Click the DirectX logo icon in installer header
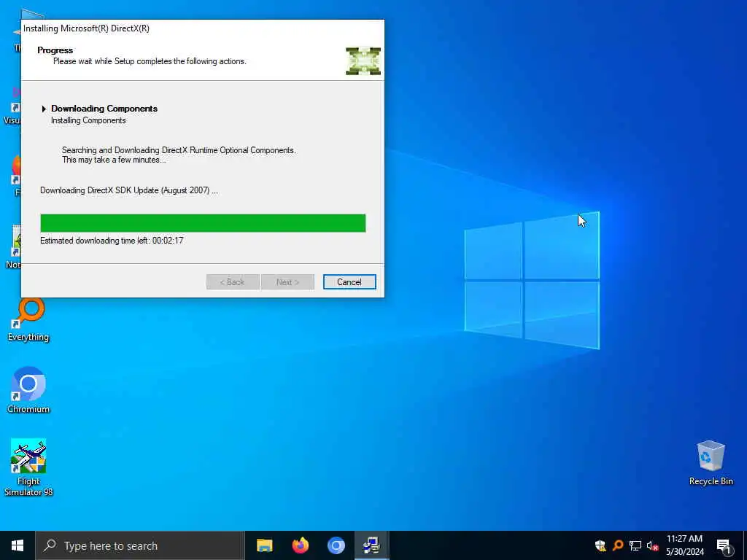 click(x=363, y=61)
